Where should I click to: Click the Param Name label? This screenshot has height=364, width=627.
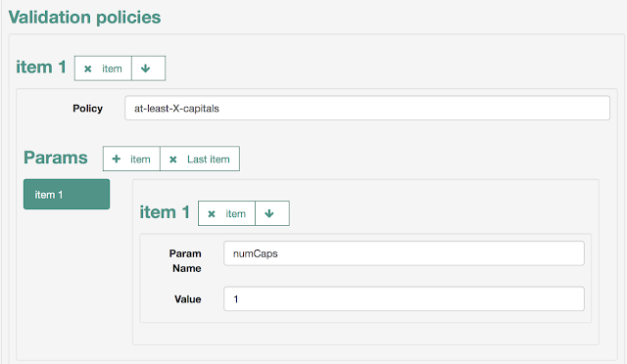(x=186, y=261)
